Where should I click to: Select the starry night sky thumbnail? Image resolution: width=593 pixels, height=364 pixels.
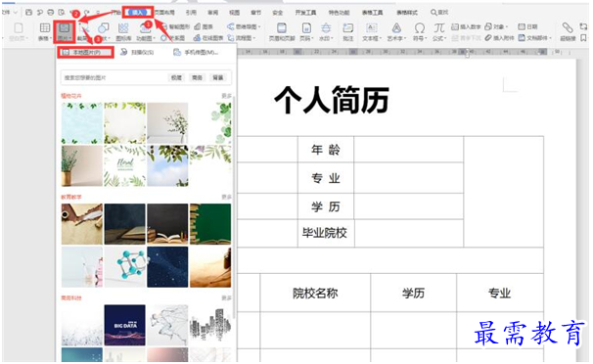pyautogui.click(x=167, y=267)
